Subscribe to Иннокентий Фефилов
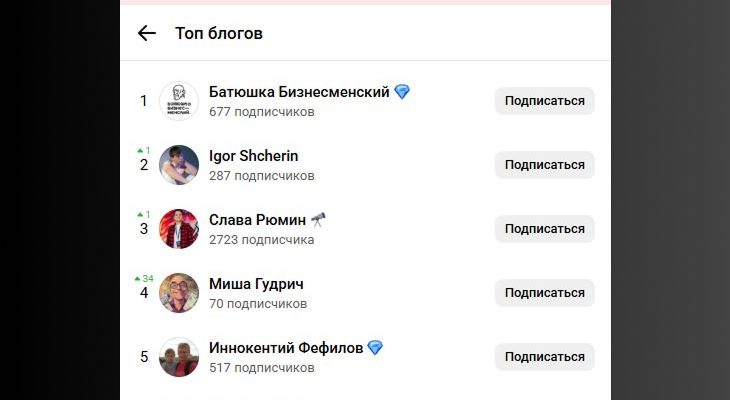 (544, 357)
